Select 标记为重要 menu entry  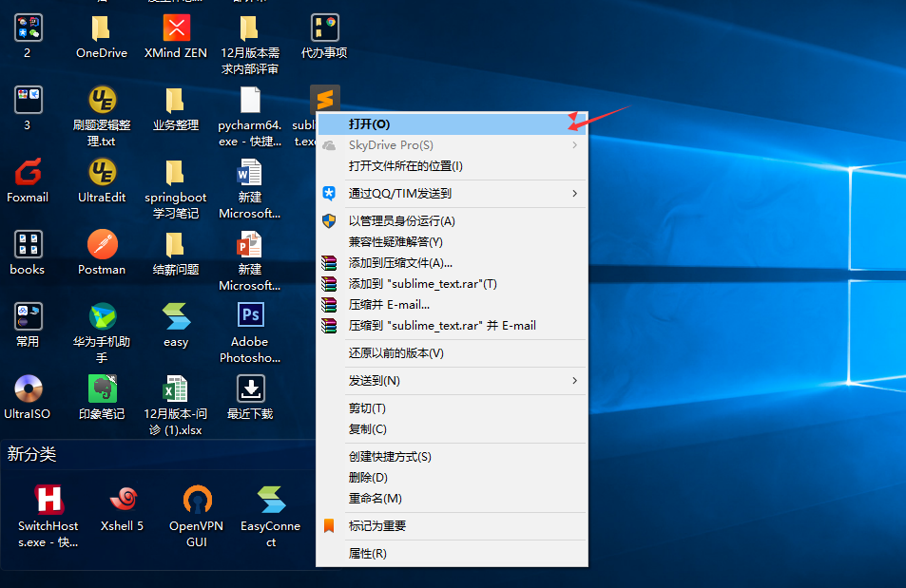pos(452,526)
